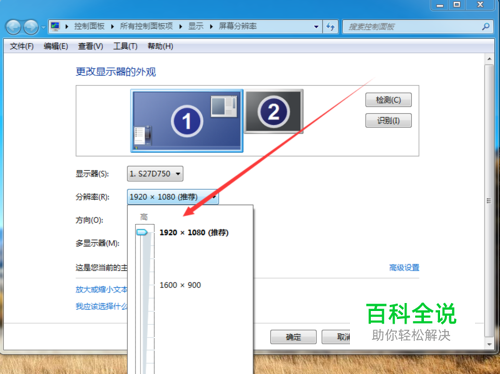Click the scrollbar down arrow
Viewport: 500px width, 374px height.
pos(489,344)
